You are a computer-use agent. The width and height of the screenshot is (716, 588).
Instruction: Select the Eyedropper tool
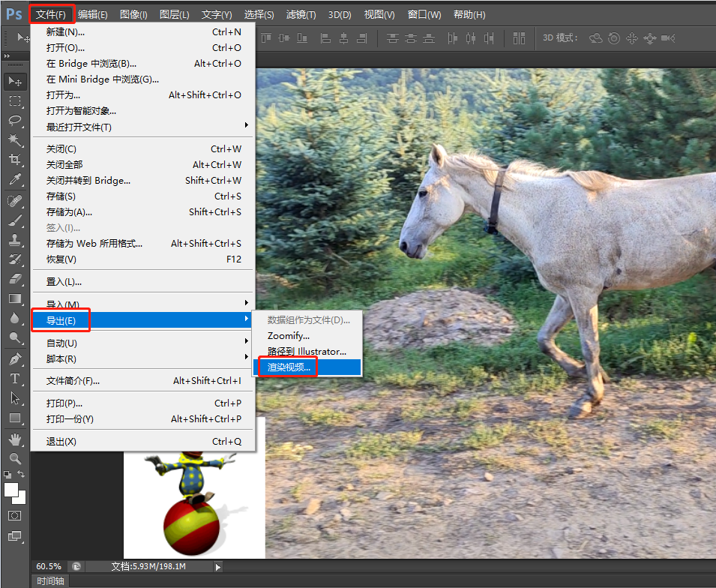[15, 179]
